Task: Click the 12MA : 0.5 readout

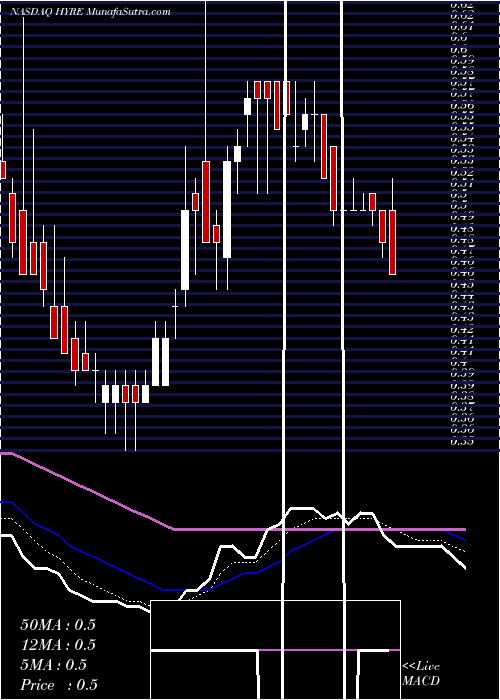Action: point(58,645)
